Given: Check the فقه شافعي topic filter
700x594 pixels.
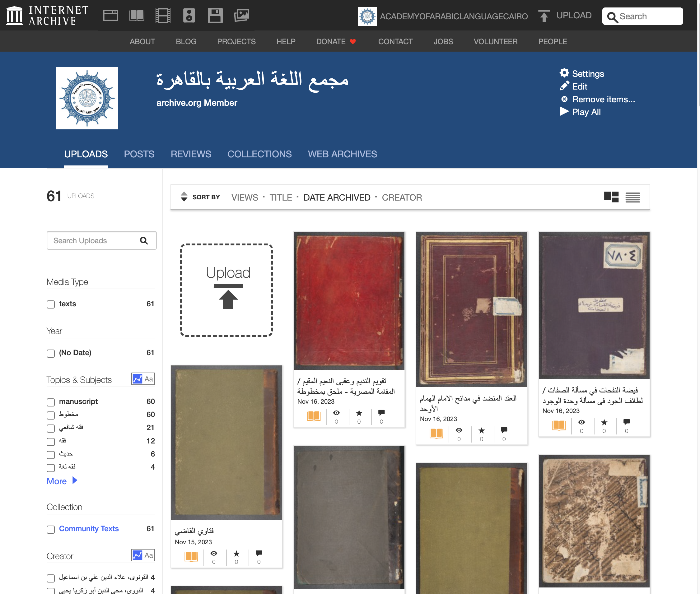Looking at the screenshot, I should point(50,428).
